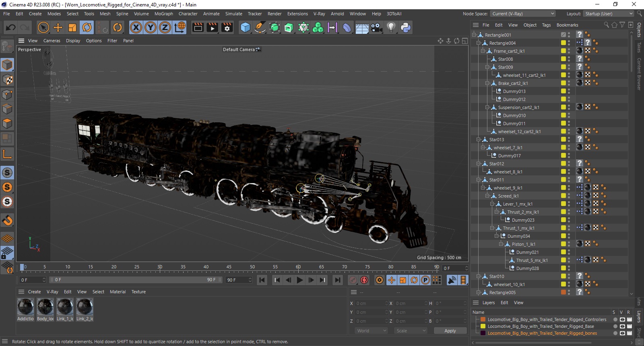Click the Enable Axis L-shaped icon
The height and width of the screenshot is (346, 644).
pyautogui.click(x=7, y=154)
